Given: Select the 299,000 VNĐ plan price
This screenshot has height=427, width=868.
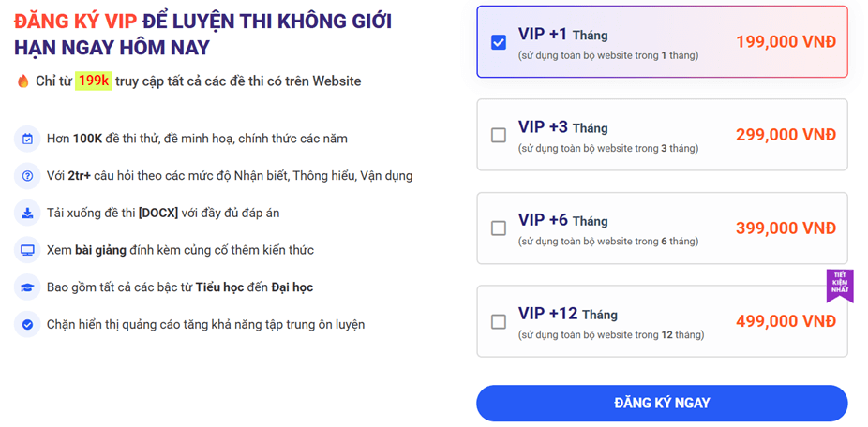Looking at the screenshot, I should coord(786,135).
